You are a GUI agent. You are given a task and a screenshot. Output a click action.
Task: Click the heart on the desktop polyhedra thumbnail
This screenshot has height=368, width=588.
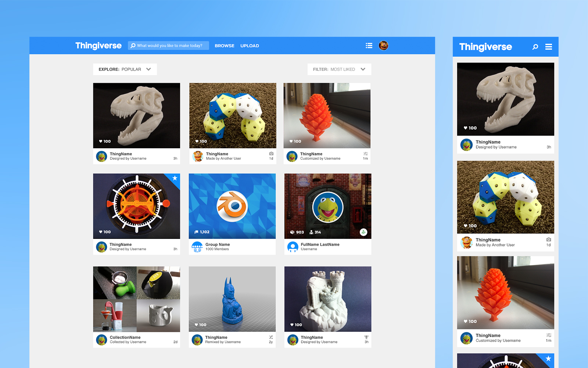197,141
